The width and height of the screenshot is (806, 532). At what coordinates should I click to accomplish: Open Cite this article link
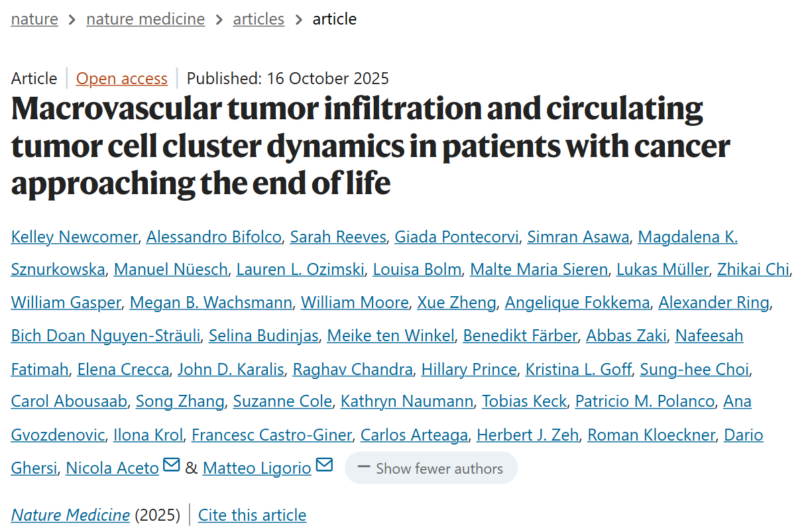[x=252, y=515]
